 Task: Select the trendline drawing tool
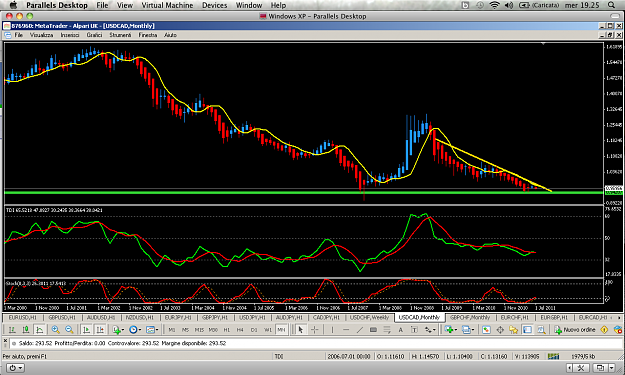pos(360,330)
